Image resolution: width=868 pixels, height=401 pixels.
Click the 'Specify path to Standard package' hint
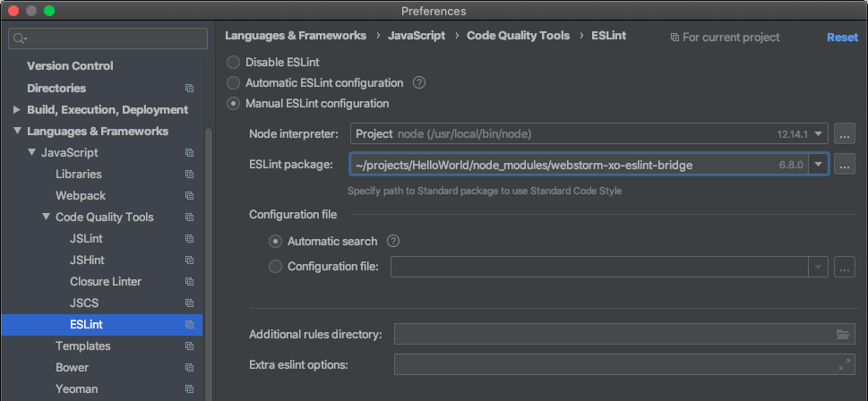point(485,192)
